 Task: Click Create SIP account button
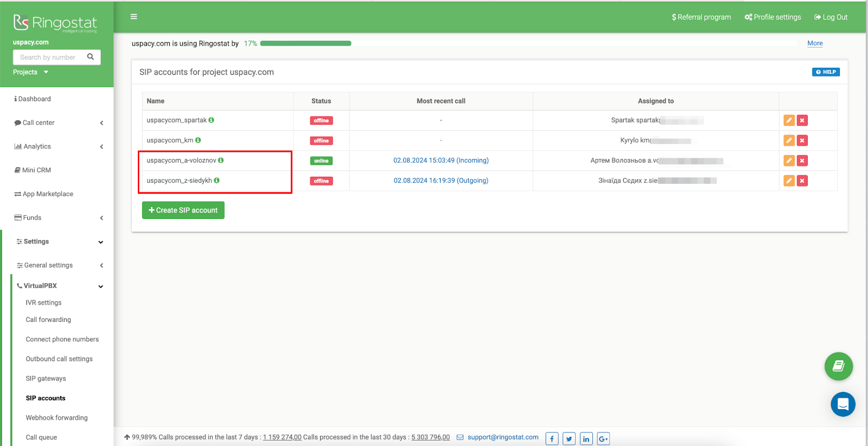(x=183, y=210)
